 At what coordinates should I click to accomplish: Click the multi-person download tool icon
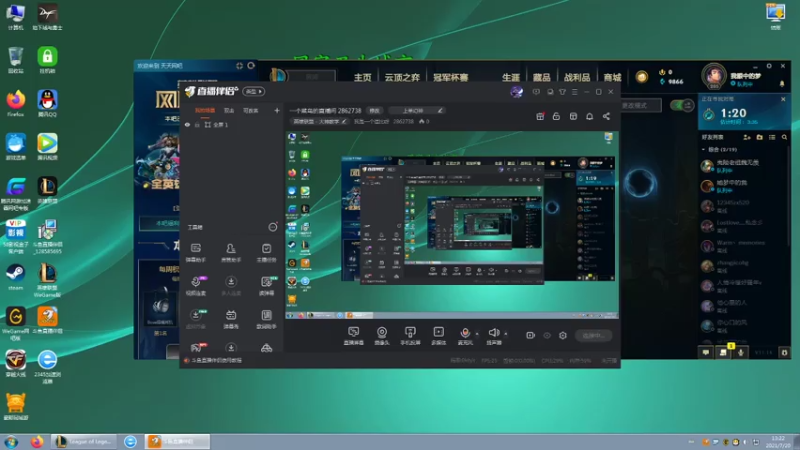click(231, 285)
